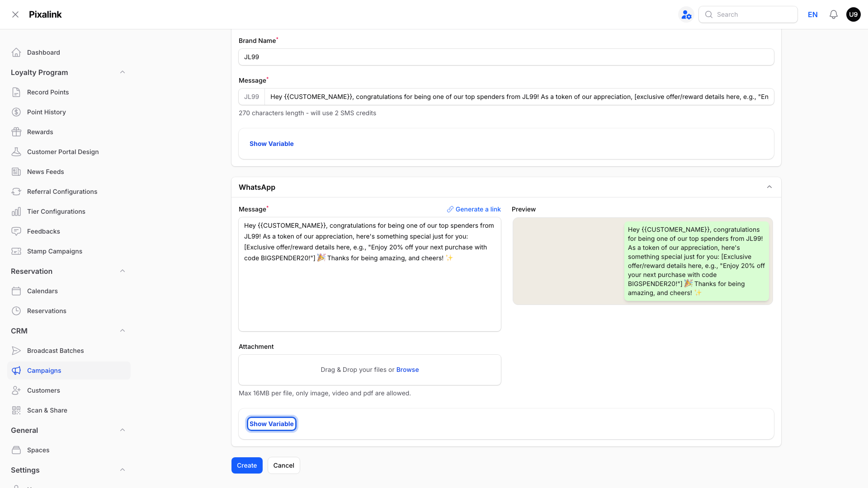Open the U9 user avatar menu
868x488 pixels.
(x=854, y=14)
